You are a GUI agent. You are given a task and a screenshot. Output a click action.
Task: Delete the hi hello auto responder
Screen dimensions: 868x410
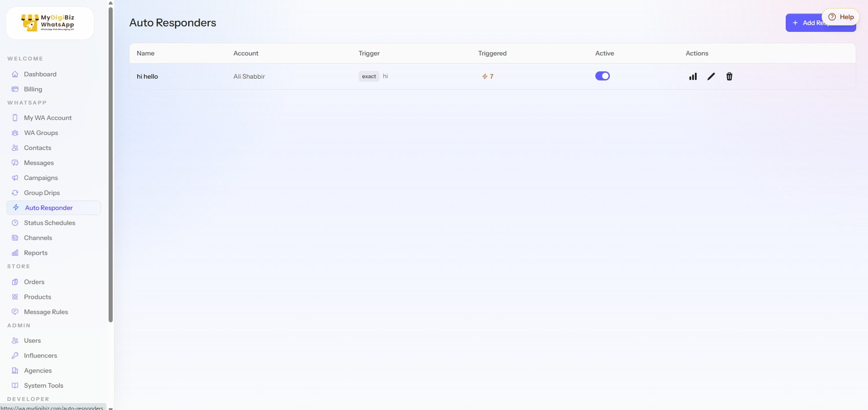pyautogui.click(x=729, y=76)
